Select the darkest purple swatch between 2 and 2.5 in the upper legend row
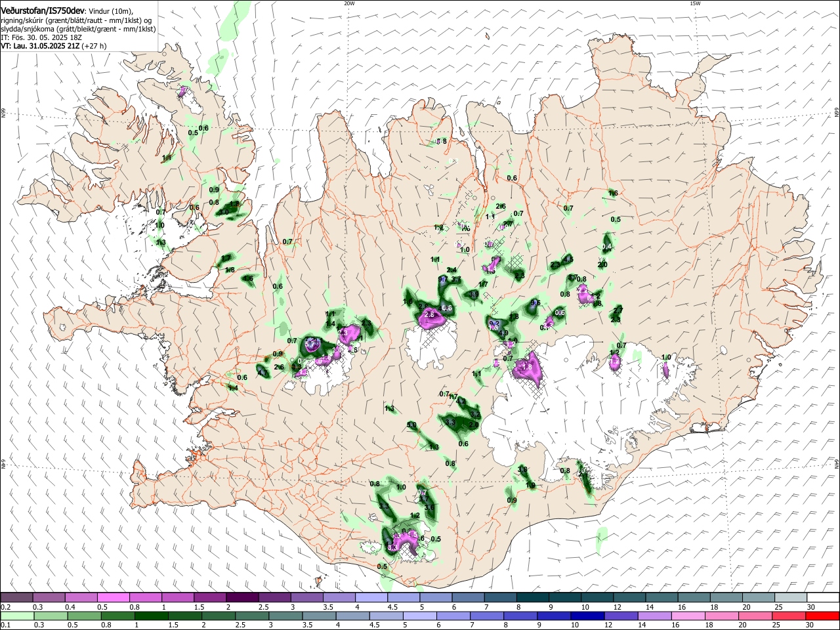This screenshot has width=840, height=630. (x=242, y=598)
